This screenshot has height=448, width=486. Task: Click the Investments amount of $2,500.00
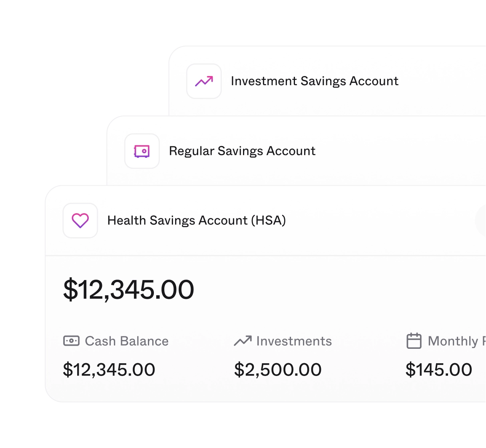[x=278, y=369]
